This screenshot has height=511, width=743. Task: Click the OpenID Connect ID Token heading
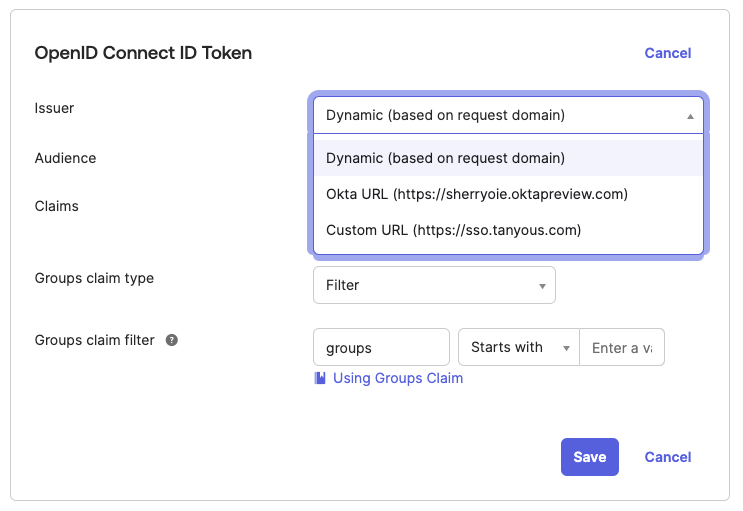point(143,53)
